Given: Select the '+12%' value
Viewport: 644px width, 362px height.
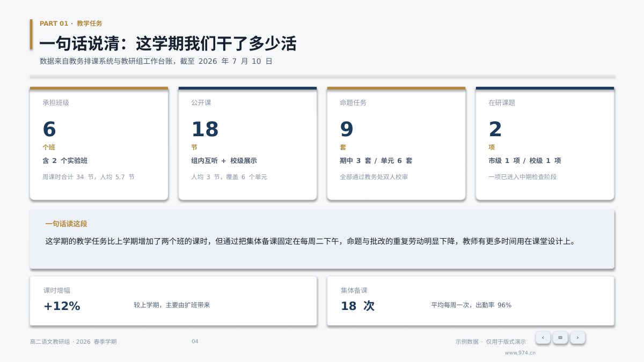Looking at the screenshot, I should [x=62, y=306].
